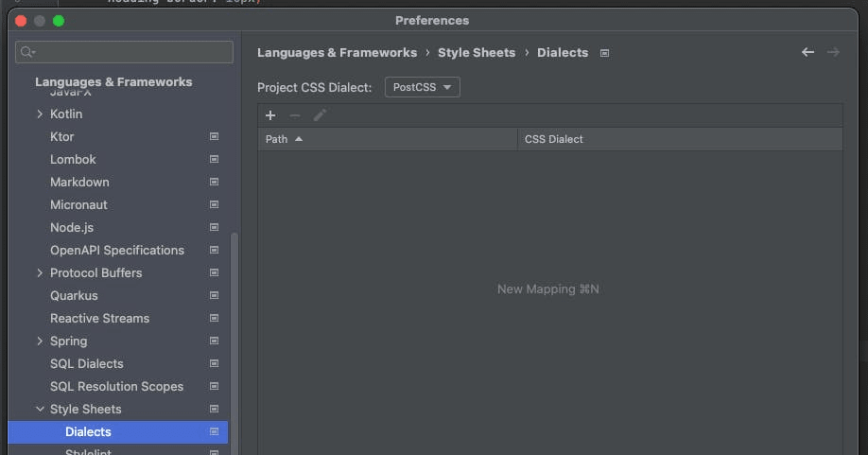The height and width of the screenshot is (455, 868).
Task: Click project-level icon in Ktor row
Action: click(214, 136)
